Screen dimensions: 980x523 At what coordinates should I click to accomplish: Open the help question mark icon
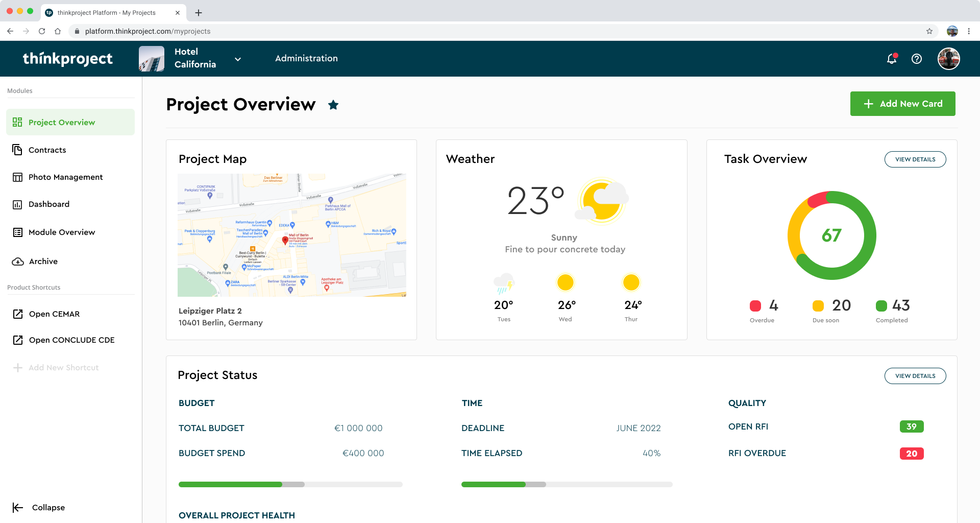pyautogui.click(x=917, y=59)
